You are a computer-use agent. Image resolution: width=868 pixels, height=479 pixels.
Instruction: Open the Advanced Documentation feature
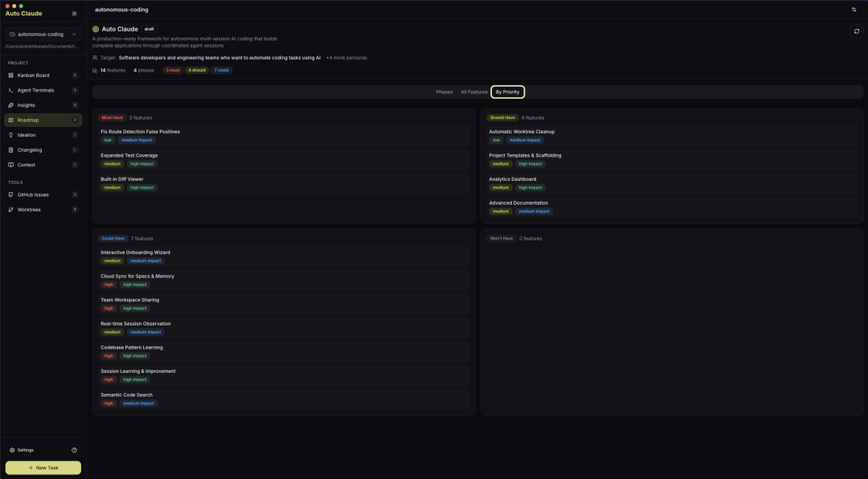coord(671,207)
